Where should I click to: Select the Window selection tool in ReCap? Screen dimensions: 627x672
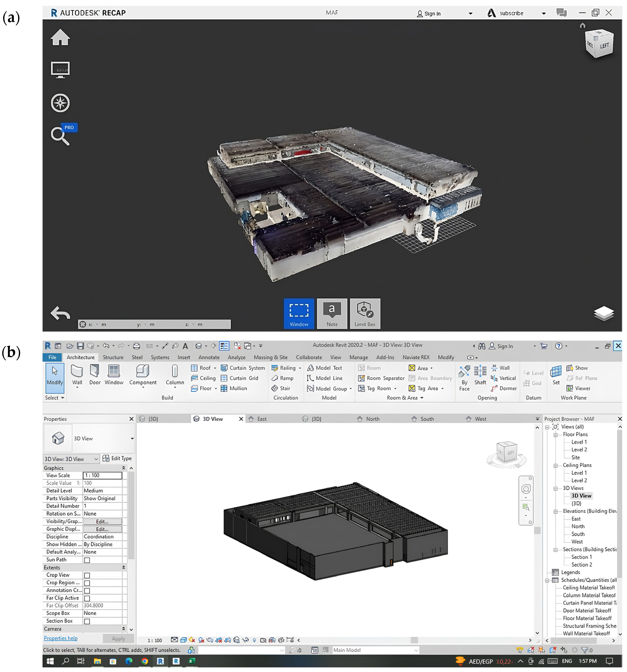(x=299, y=313)
